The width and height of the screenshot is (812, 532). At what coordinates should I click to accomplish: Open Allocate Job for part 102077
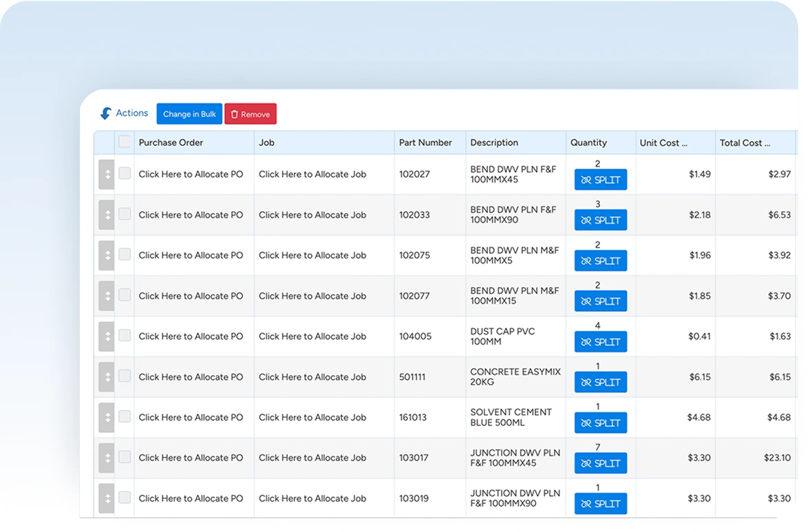pos(312,296)
